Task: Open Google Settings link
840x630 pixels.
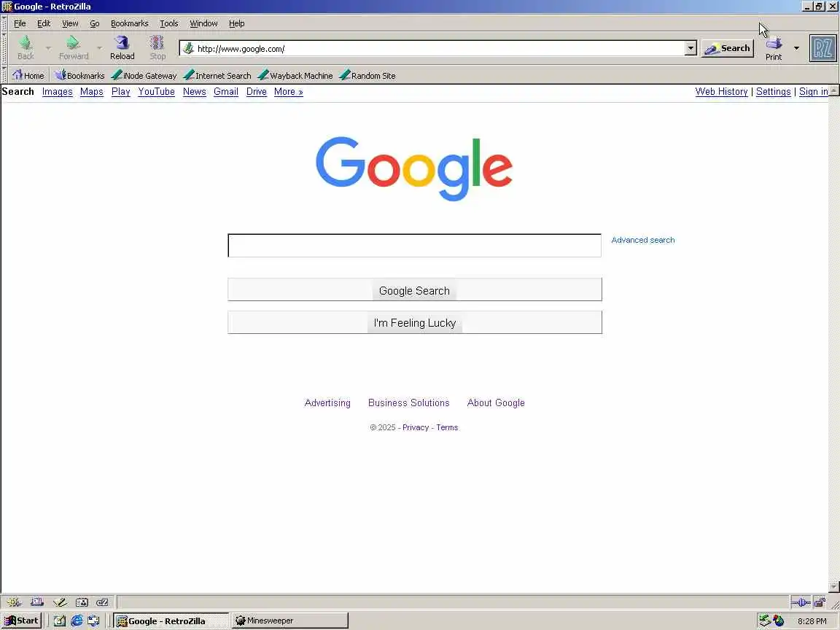Action: pyautogui.click(x=773, y=92)
